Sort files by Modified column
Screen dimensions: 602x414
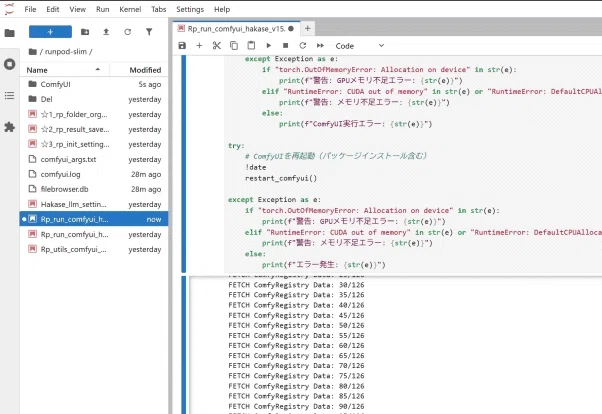point(139,70)
